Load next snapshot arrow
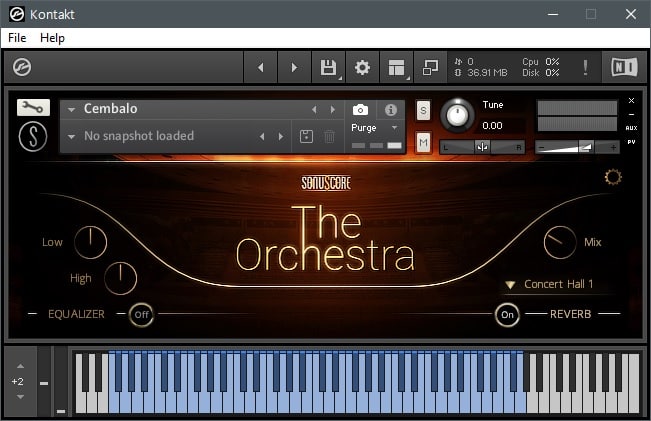Viewport: 651px width, 421px height. pos(281,136)
